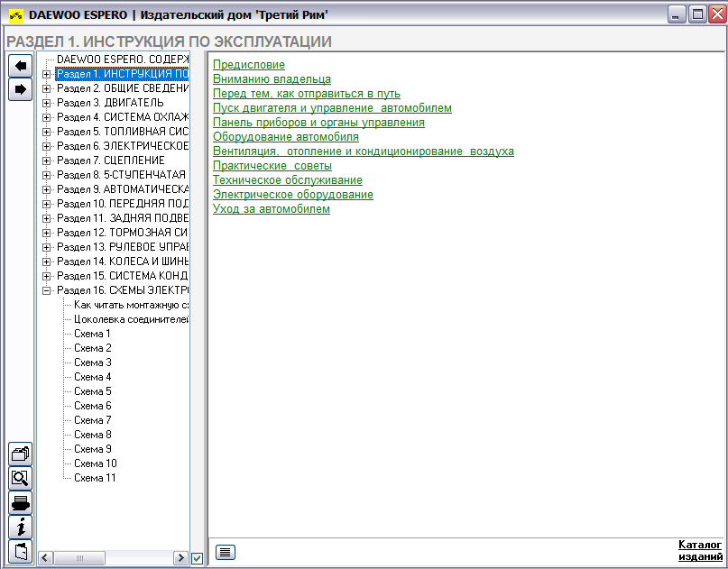Click the Каталог изданий link
Screen dimensions: 728x569
[x=700, y=550]
